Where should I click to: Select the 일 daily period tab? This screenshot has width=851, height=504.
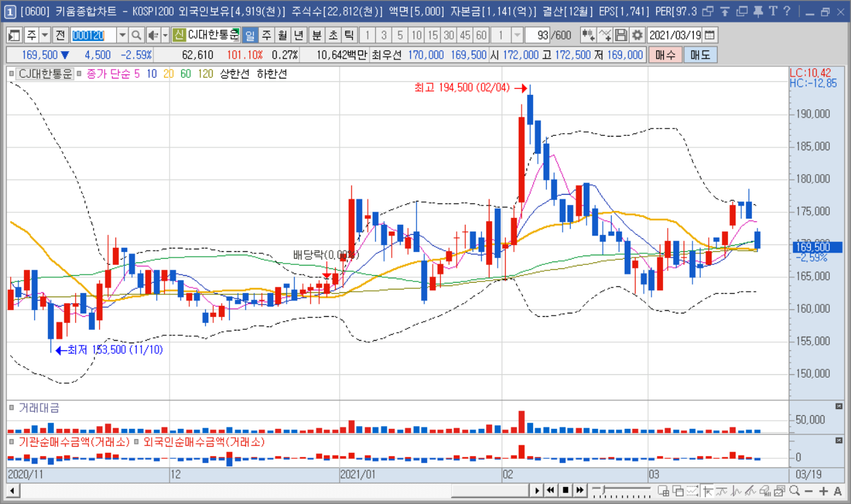(250, 36)
